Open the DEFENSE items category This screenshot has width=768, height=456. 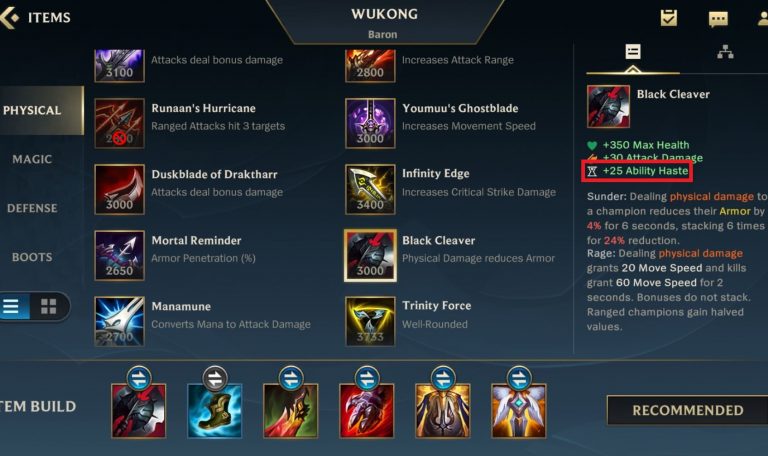point(32,208)
